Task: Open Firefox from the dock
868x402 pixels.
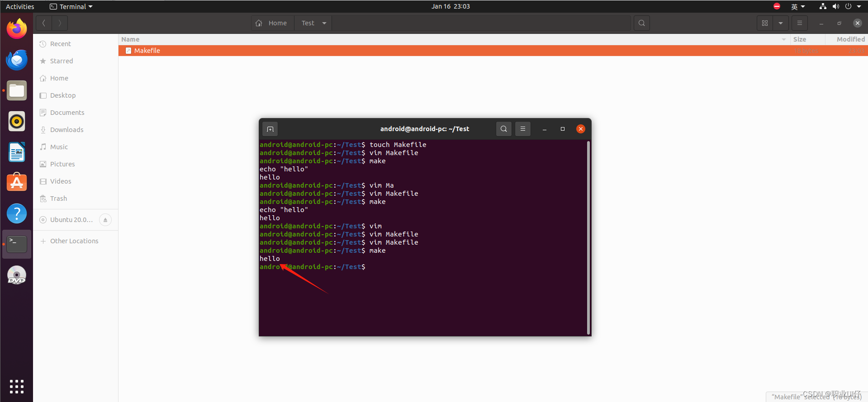Action: pyautogui.click(x=17, y=28)
